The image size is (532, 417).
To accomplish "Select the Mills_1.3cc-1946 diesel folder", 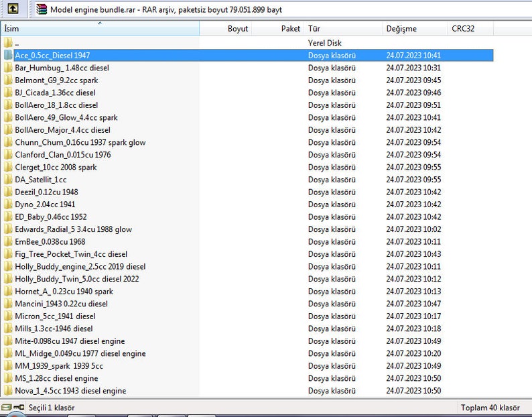I will coord(54,329).
